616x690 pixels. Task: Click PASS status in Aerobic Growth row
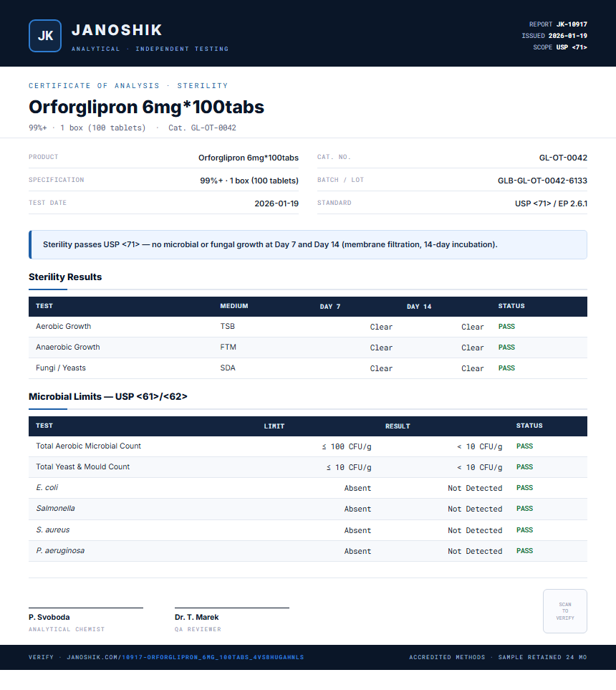click(506, 327)
